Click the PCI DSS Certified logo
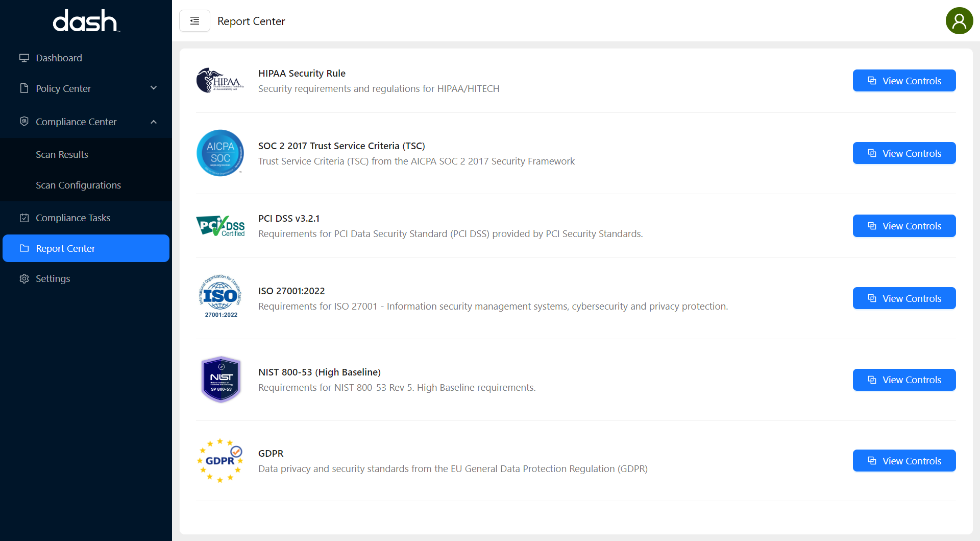This screenshot has height=541, width=980. [220, 226]
